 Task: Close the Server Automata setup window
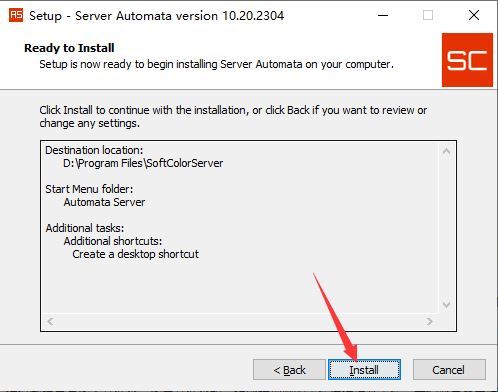pos(474,15)
